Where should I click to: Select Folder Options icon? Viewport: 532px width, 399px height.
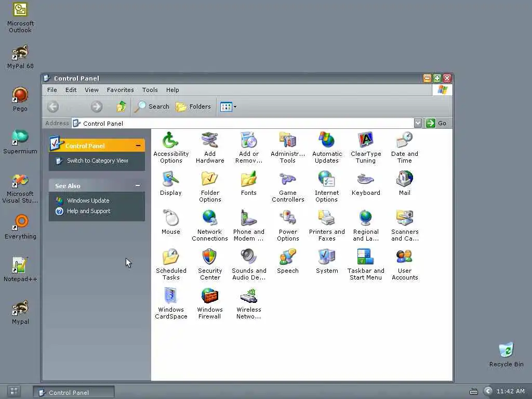(x=210, y=179)
